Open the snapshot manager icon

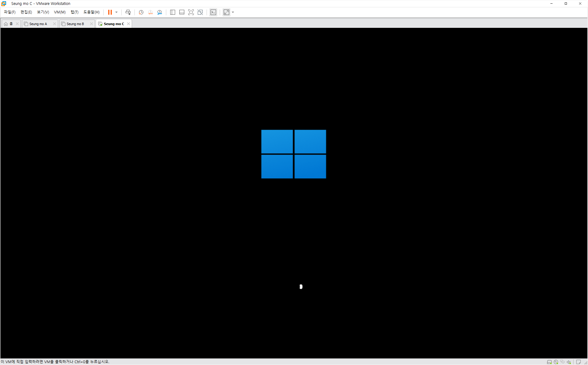point(160,12)
